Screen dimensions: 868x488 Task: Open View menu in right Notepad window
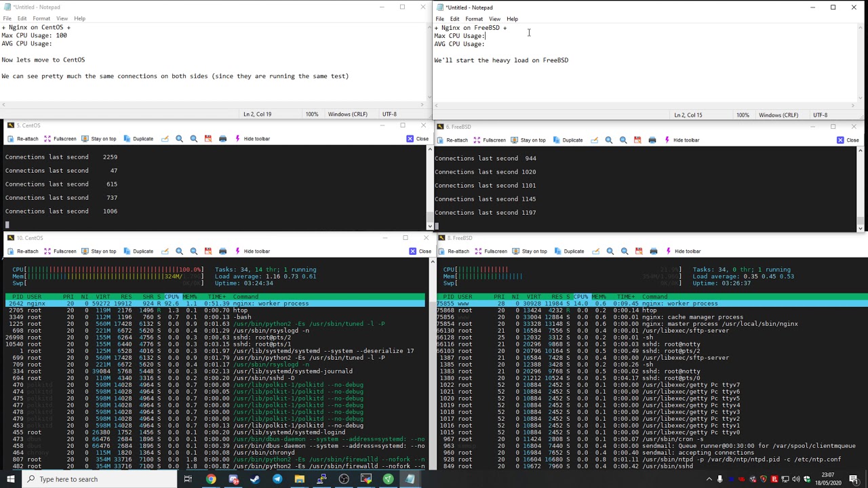tap(494, 19)
